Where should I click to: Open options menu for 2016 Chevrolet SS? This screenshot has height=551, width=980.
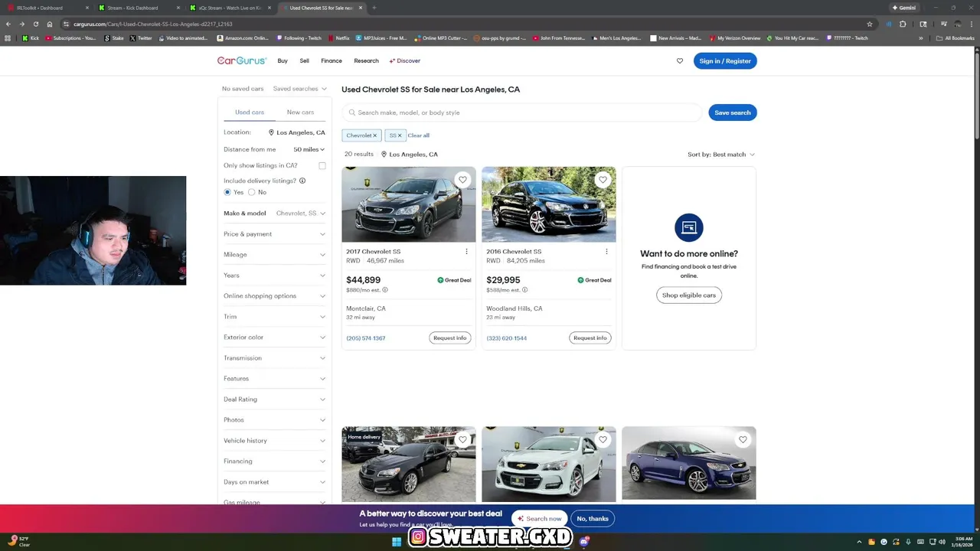[606, 251]
